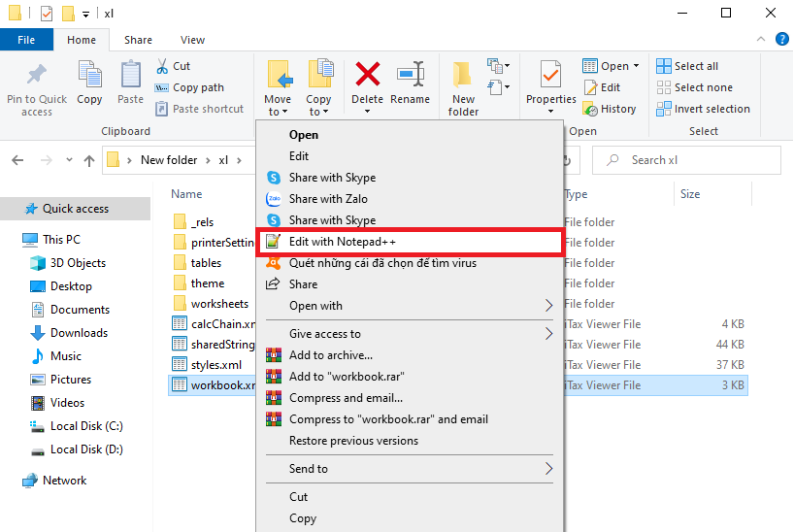Image resolution: width=794 pixels, height=532 pixels.
Task: Sort by the Name column header
Action: point(186,194)
